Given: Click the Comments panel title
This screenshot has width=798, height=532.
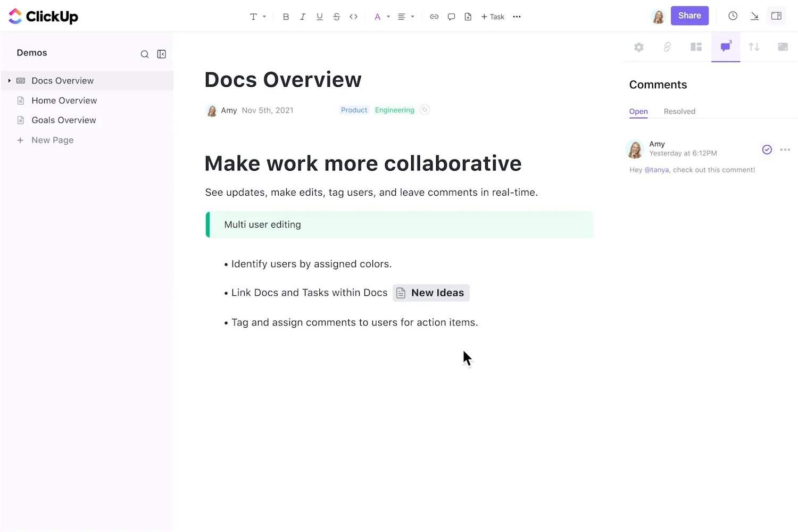Looking at the screenshot, I should [x=658, y=85].
